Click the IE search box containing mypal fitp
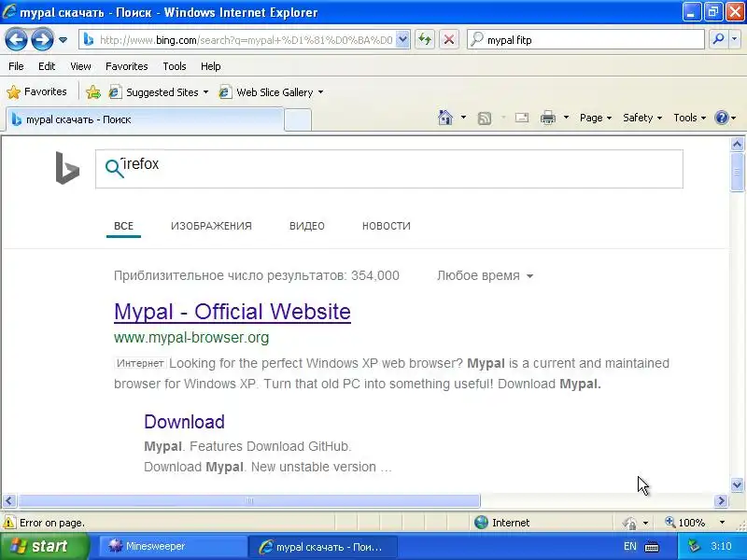Image resolution: width=747 pixels, height=560 pixels. click(586, 40)
